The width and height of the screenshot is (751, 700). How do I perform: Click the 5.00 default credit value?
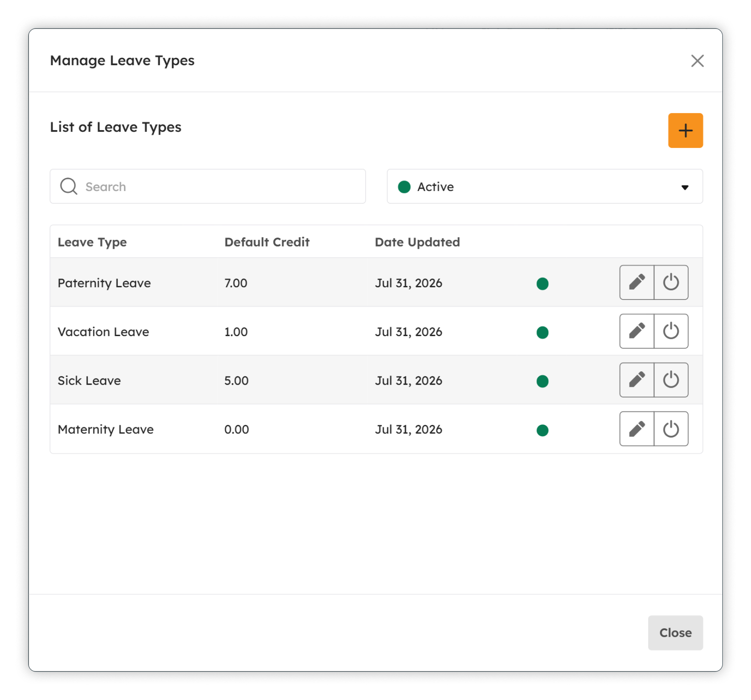point(236,381)
